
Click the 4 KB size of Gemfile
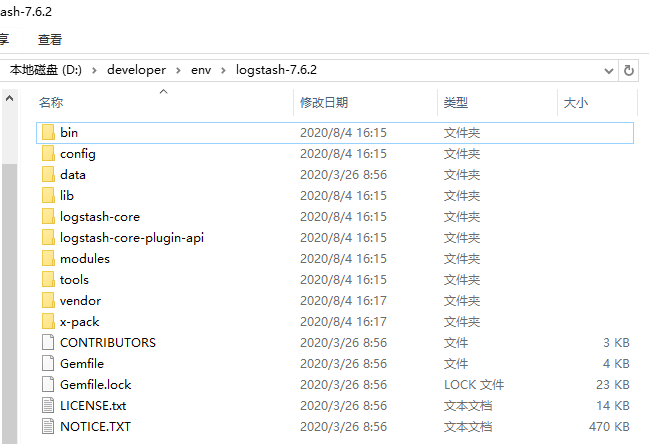pyautogui.click(x=616, y=364)
